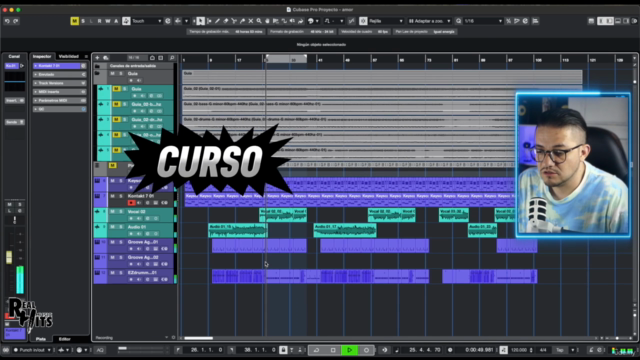
Task: Click the Stop transport button
Action: click(x=333, y=350)
